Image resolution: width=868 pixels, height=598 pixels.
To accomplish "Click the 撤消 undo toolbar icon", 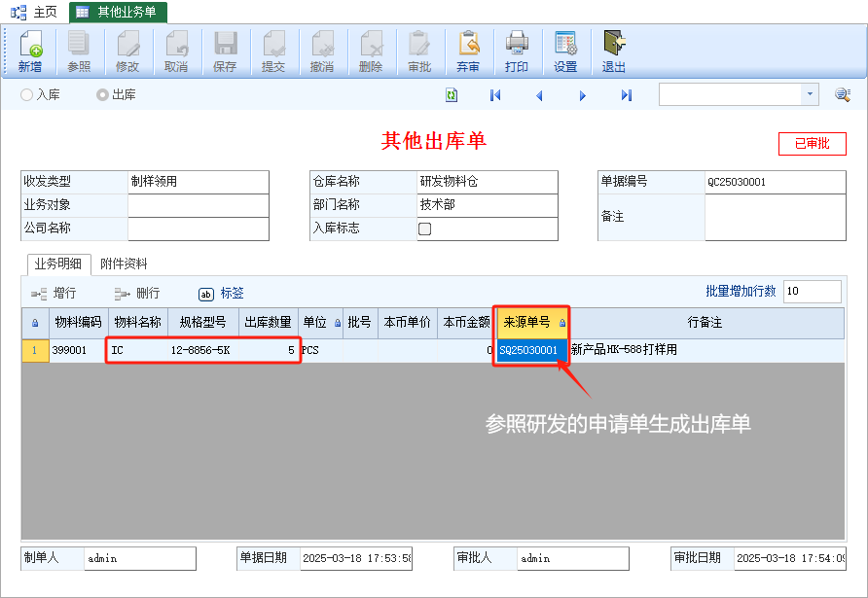I will (322, 51).
